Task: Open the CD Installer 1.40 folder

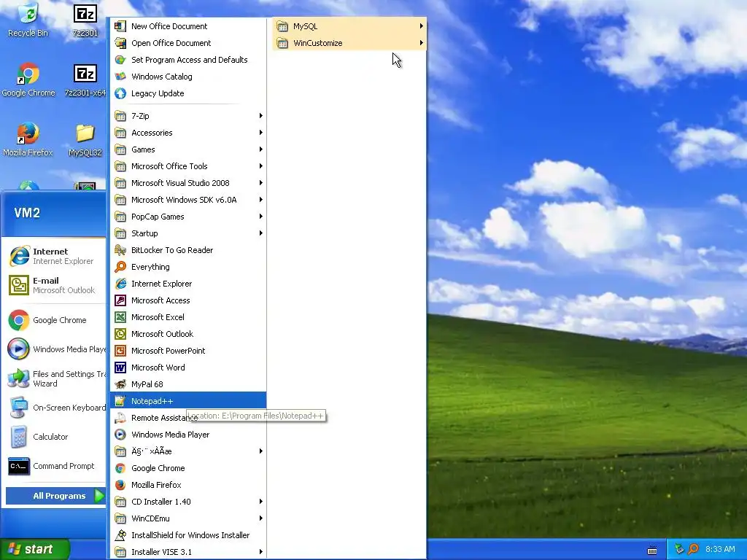Action: (188, 502)
